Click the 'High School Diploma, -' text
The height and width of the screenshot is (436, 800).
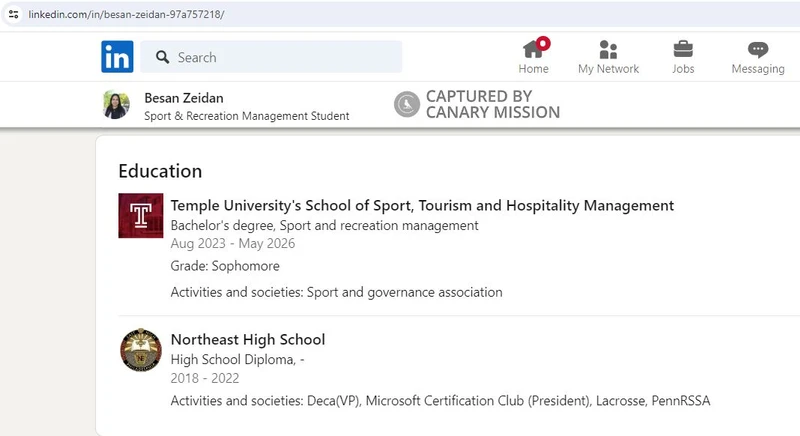click(237, 360)
